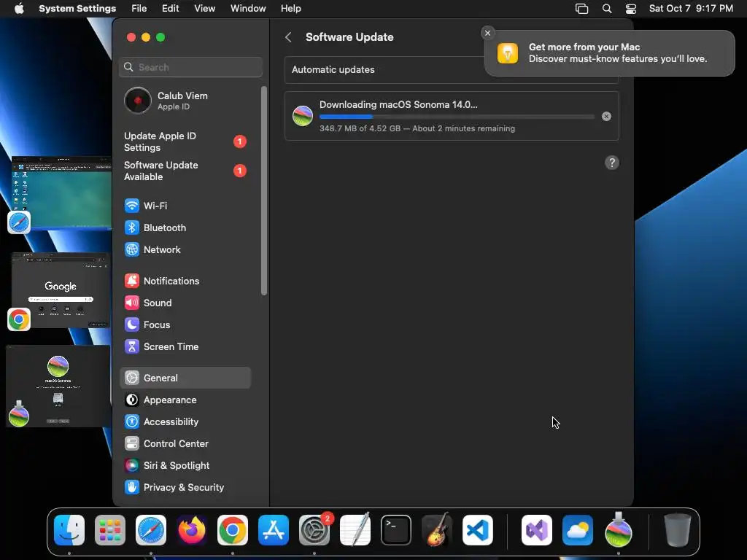Open Accessibility settings

185,422
